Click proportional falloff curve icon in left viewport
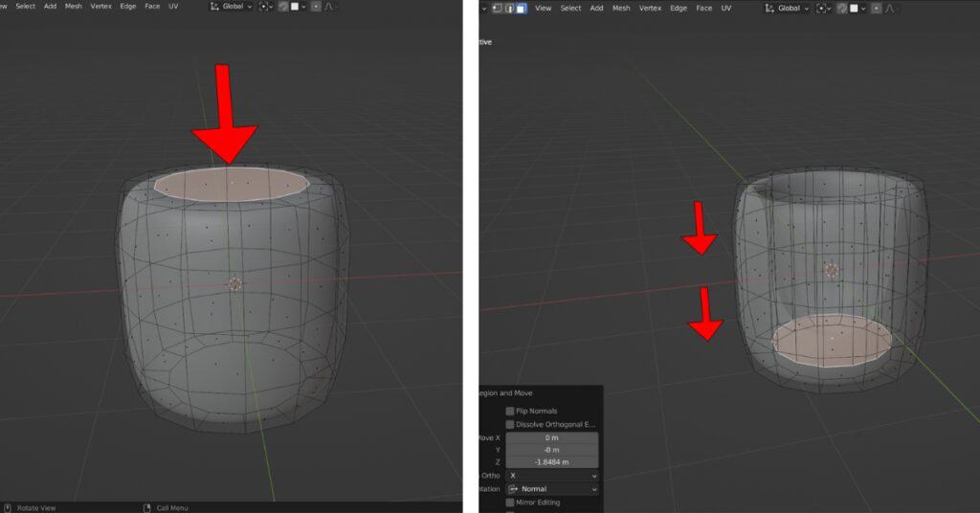 click(x=330, y=7)
